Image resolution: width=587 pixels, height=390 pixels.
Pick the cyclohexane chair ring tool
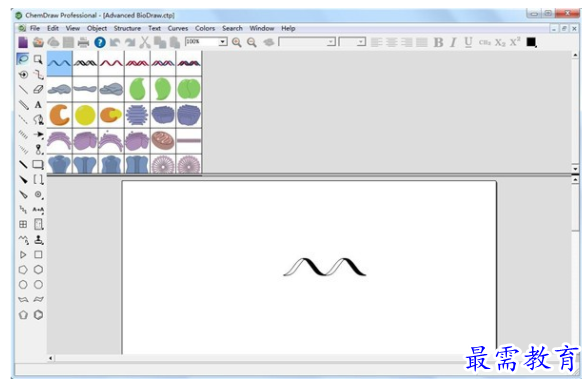tap(23, 299)
